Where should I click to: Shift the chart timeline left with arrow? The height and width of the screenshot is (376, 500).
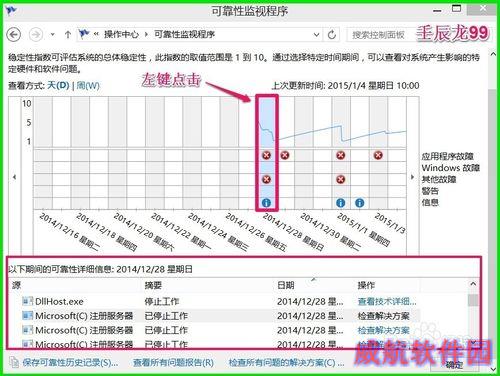pos(14,177)
